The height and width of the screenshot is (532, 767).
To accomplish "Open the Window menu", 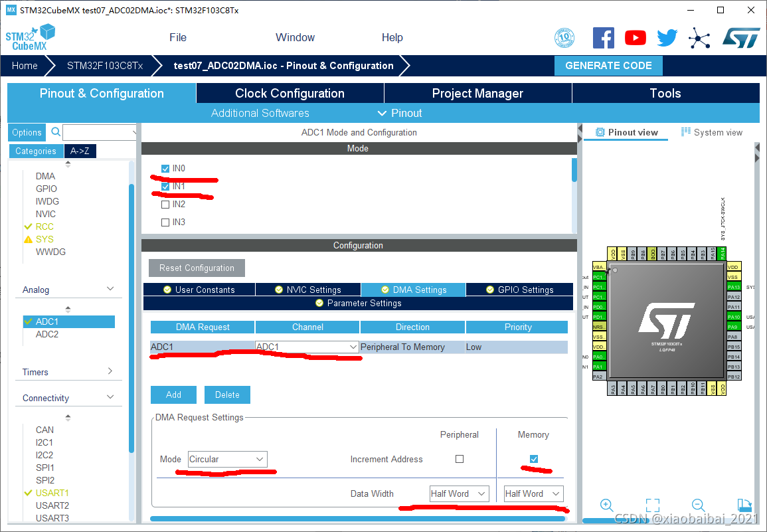I will (295, 38).
